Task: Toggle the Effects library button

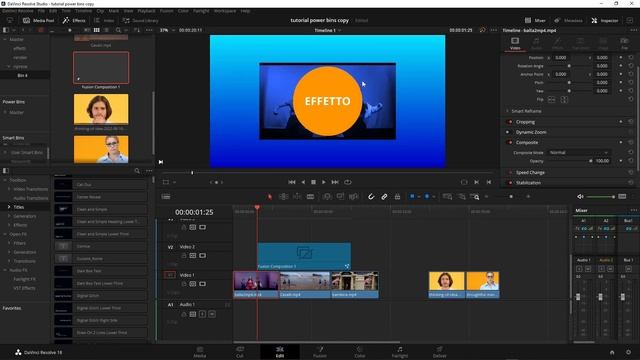Action: 74,20
